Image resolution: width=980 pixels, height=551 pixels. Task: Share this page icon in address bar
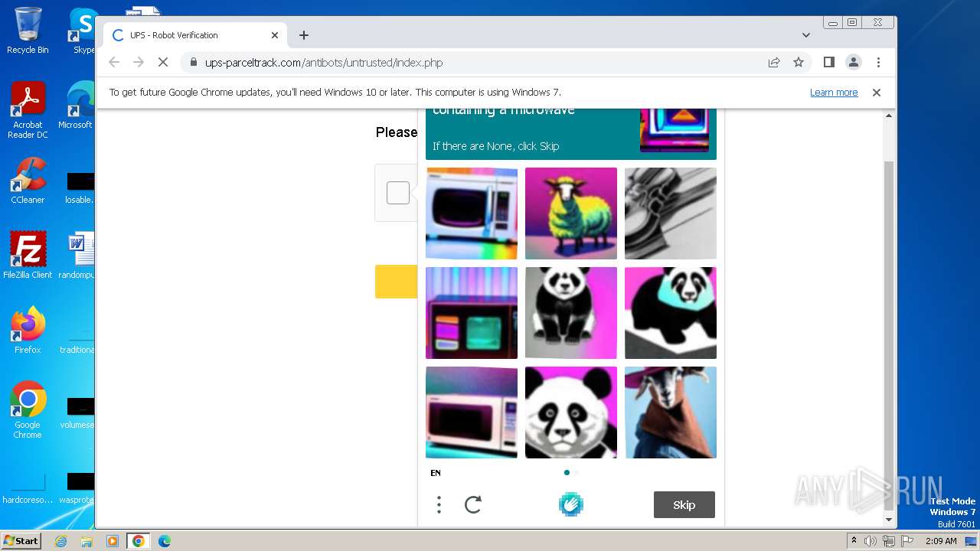(x=774, y=62)
